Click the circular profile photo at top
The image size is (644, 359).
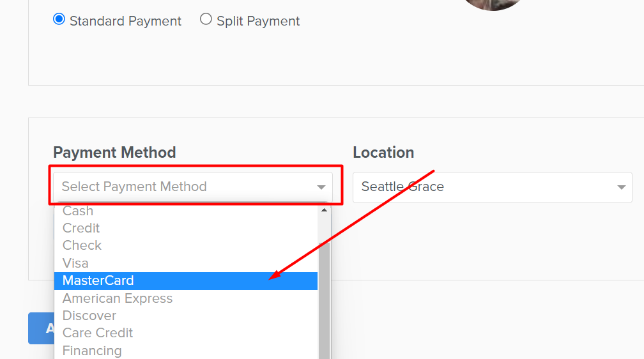493,4
